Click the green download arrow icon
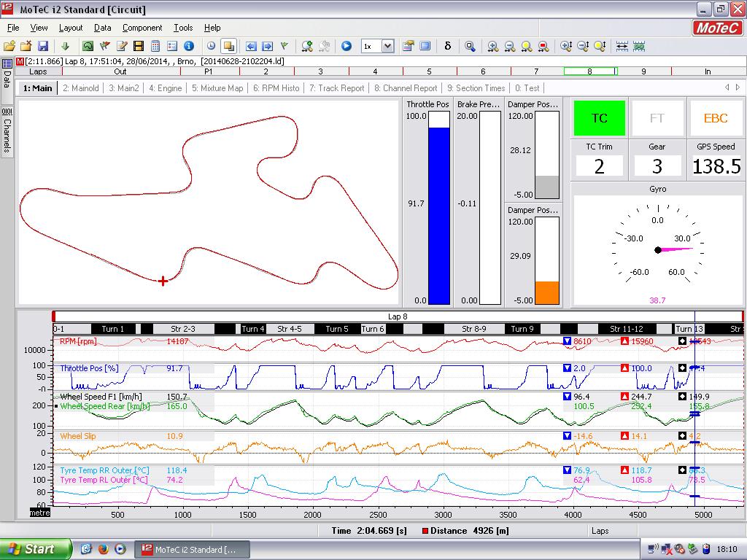This screenshot has width=747, height=560. [65, 46]
